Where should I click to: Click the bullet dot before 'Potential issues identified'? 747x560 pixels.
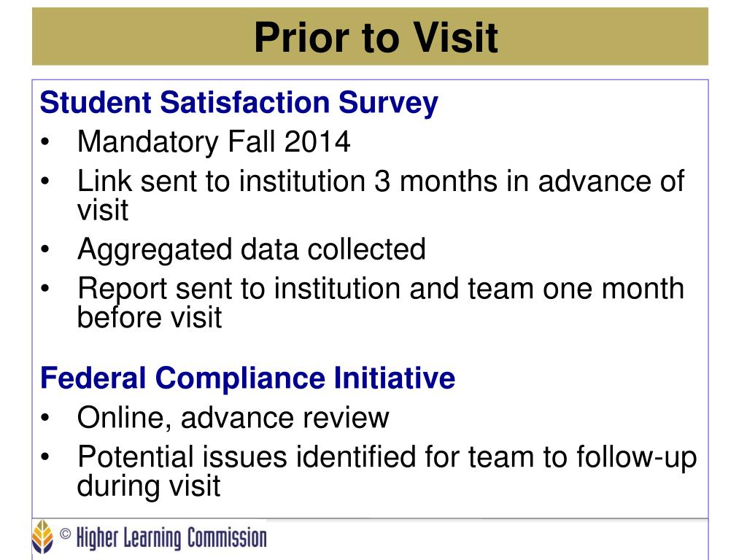(x=45, y=456)
